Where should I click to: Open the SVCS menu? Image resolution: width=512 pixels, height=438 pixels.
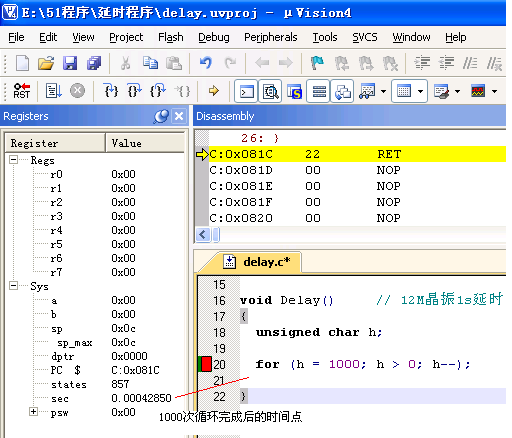(365, 37)
